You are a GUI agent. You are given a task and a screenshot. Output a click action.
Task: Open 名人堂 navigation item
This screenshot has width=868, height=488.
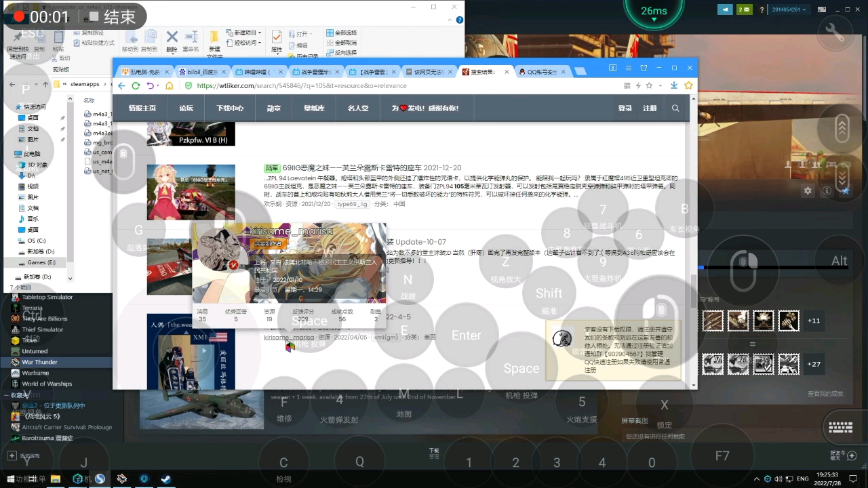[x=358, y=108]
